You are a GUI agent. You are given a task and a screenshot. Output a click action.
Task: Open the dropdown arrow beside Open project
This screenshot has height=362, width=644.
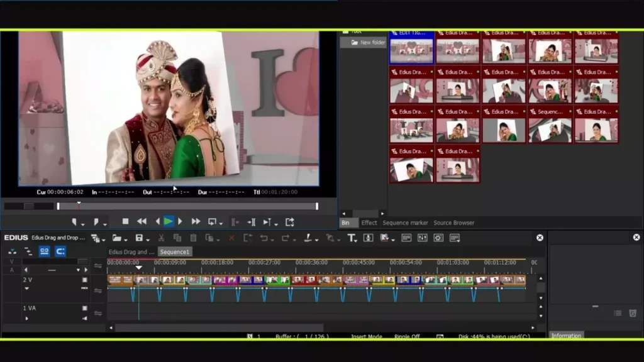(x=126, y=239)
